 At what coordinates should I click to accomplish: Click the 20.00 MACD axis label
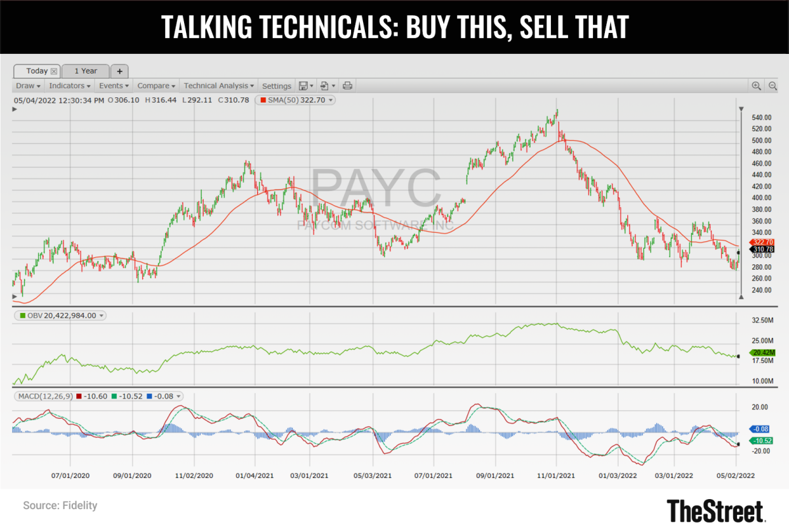coord(759,408)
